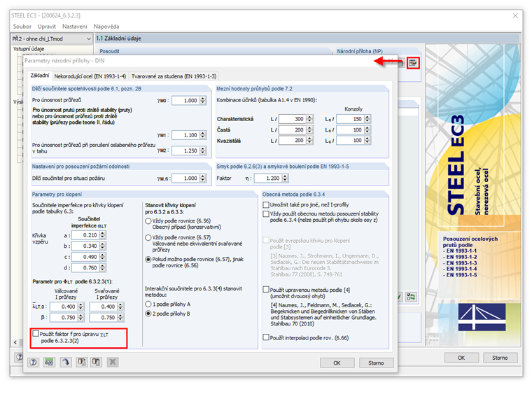The height and width of the screenshot is (399, 532).
Task: Check 'Vždy použít obecnou metodu posouzení stability'
Action: 266,213
